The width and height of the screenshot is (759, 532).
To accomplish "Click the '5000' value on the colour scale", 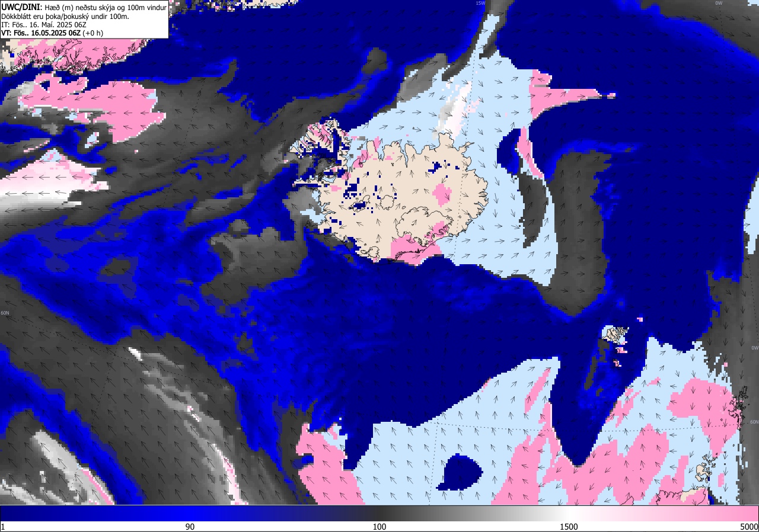I will coord(749,527).
